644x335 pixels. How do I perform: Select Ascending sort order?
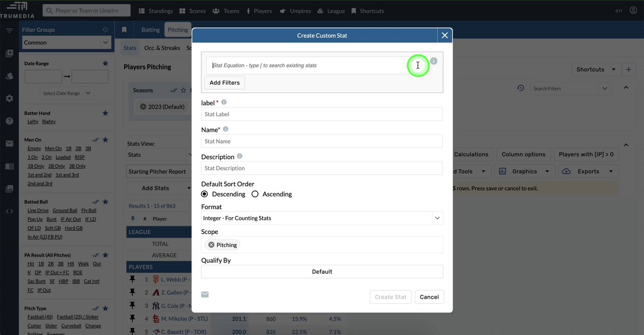[x=255, y=194]
